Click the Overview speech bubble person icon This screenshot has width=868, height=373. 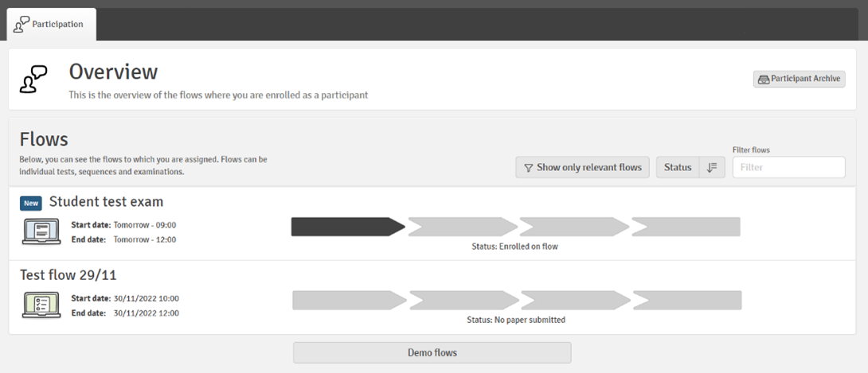click(x=34, y=80)
